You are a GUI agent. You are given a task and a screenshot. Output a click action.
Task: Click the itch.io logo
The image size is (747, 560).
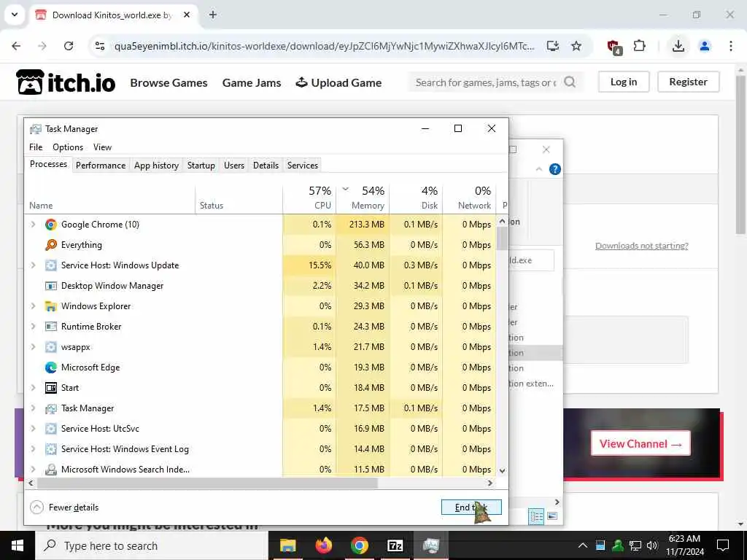click(66, 82)
